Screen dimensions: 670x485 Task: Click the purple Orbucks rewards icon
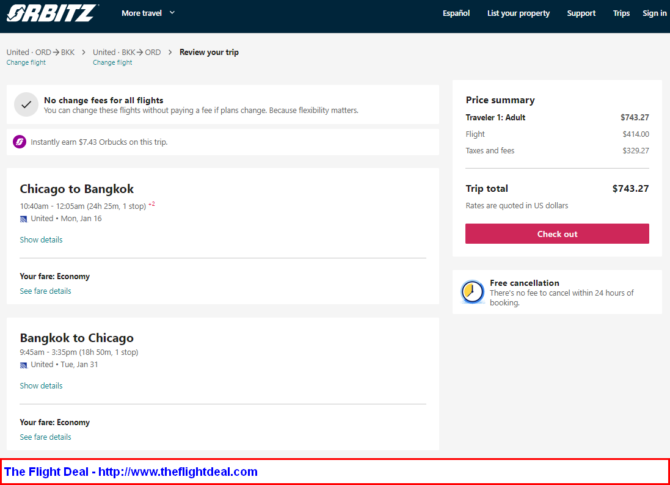point(19,141)
